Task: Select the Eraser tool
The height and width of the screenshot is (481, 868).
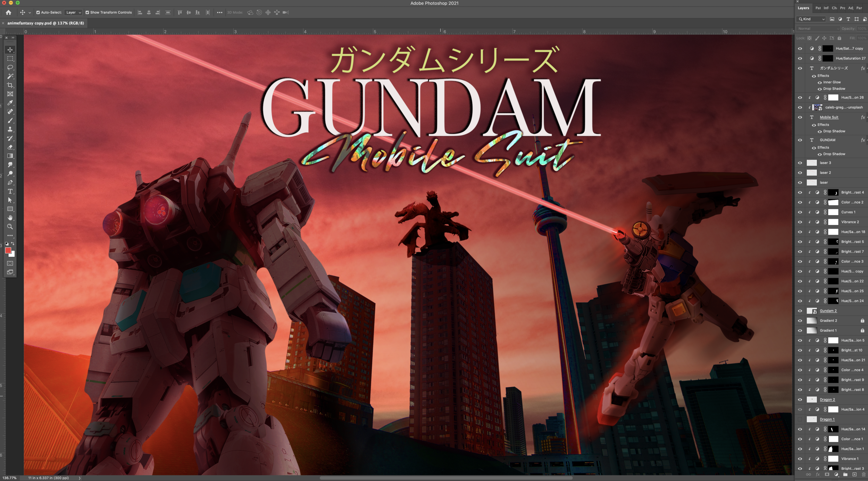Action: (x=10, y=147)
